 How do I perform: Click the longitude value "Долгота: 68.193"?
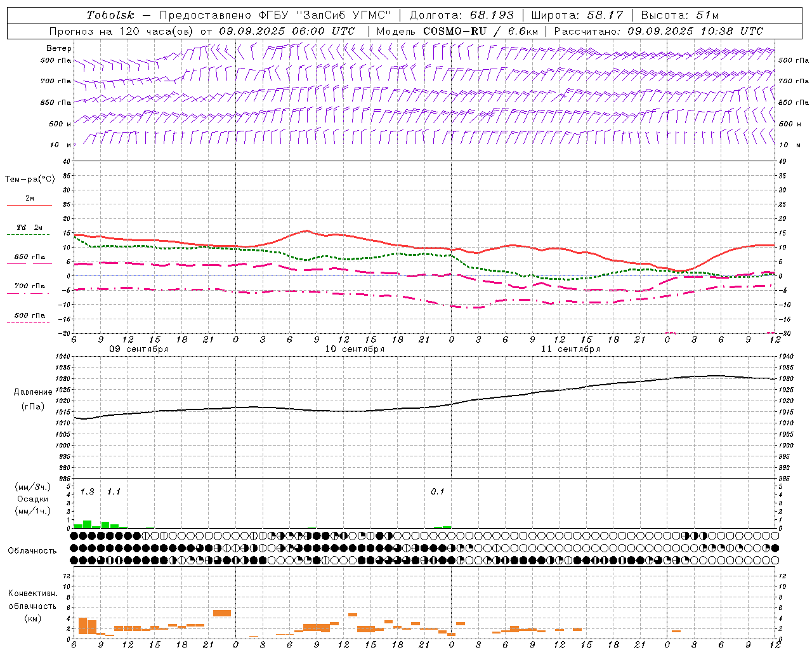tap(462, 15)
